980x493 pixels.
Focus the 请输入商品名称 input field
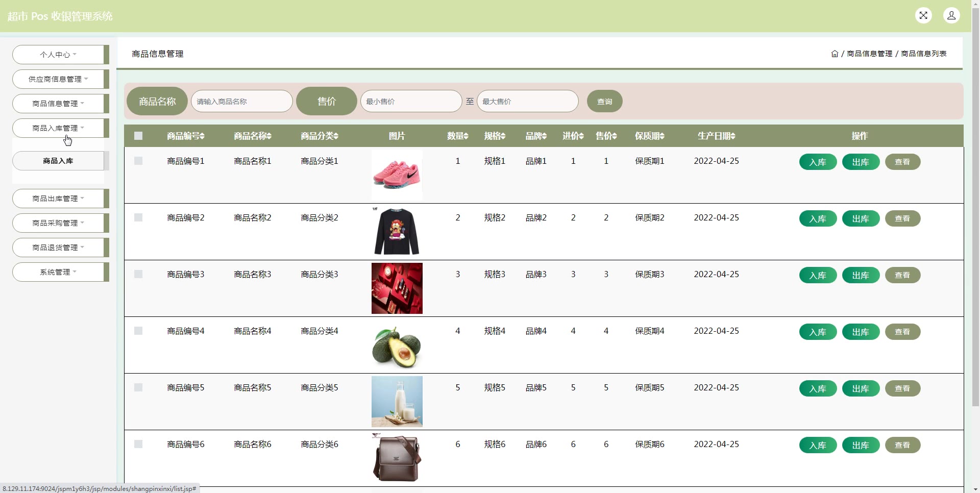[x=242, y=101]
